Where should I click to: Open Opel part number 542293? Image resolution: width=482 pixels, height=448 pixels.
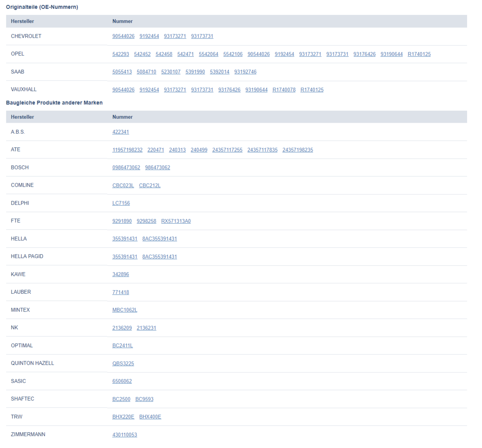[120, 54]
